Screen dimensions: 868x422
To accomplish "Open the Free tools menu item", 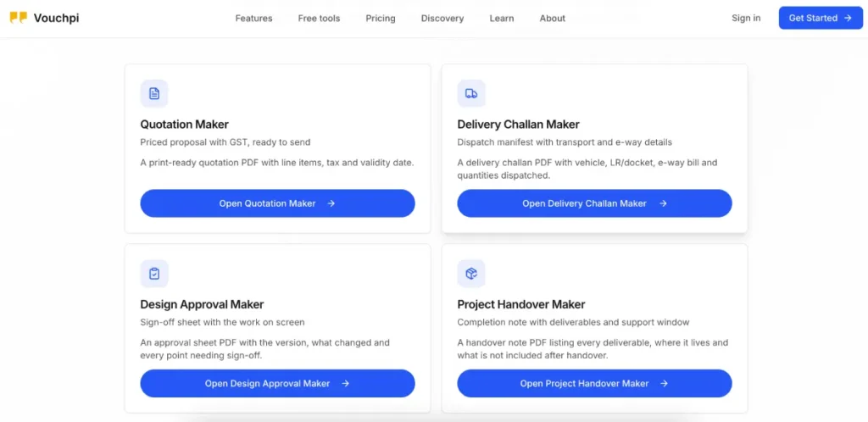I will point(319,19).
